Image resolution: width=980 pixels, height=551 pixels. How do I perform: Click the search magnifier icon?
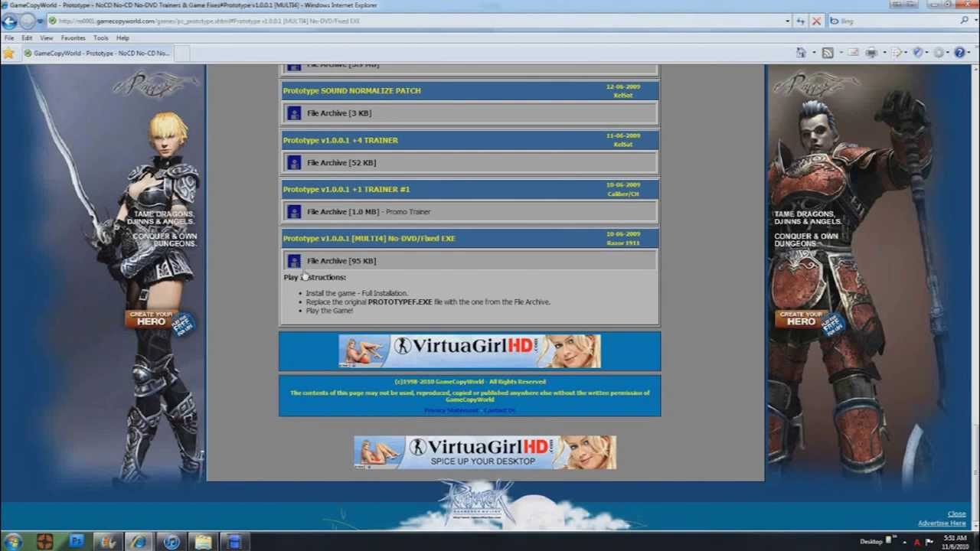click(964, 21)
